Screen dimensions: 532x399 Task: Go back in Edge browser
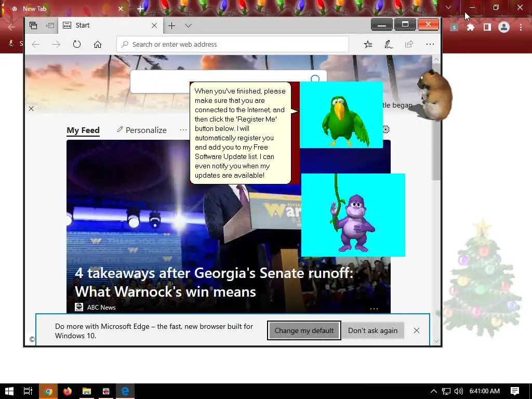[x=36, y=45]
